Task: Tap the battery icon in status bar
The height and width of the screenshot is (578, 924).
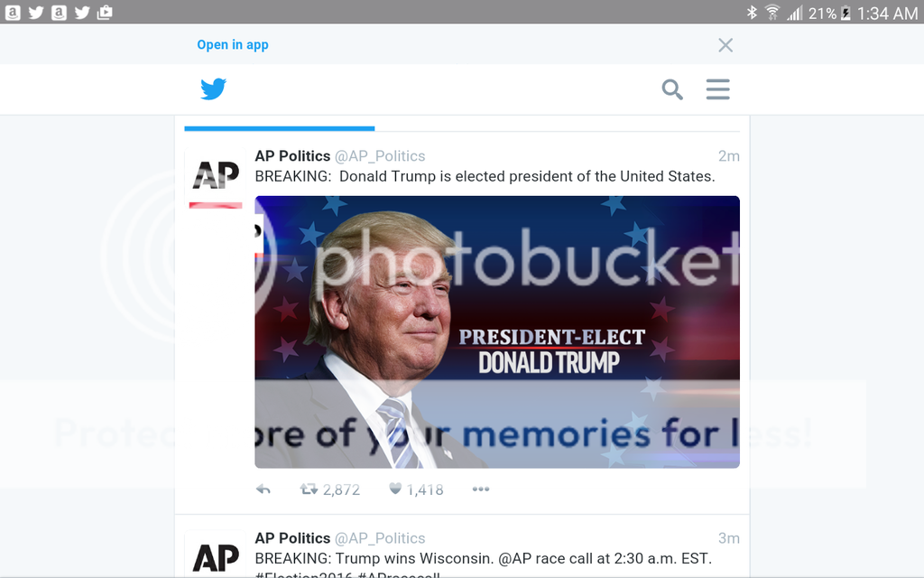Action: pyautogui.click(x=845, y=13)
